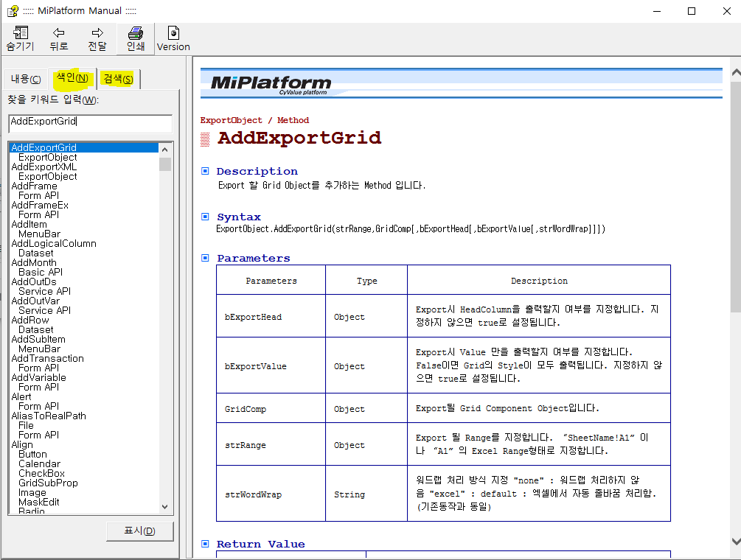Click index list scroll down arrow
The image size is (741, 560).
click(x=165, y=507)
